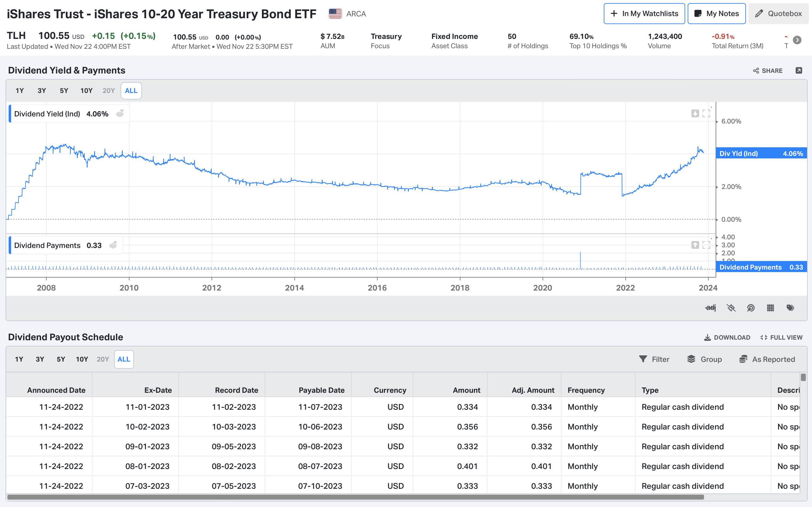Open the payout schedule in Full View
Image resolution: width=812 pixels, height=507 pixels.
point(781,337)
